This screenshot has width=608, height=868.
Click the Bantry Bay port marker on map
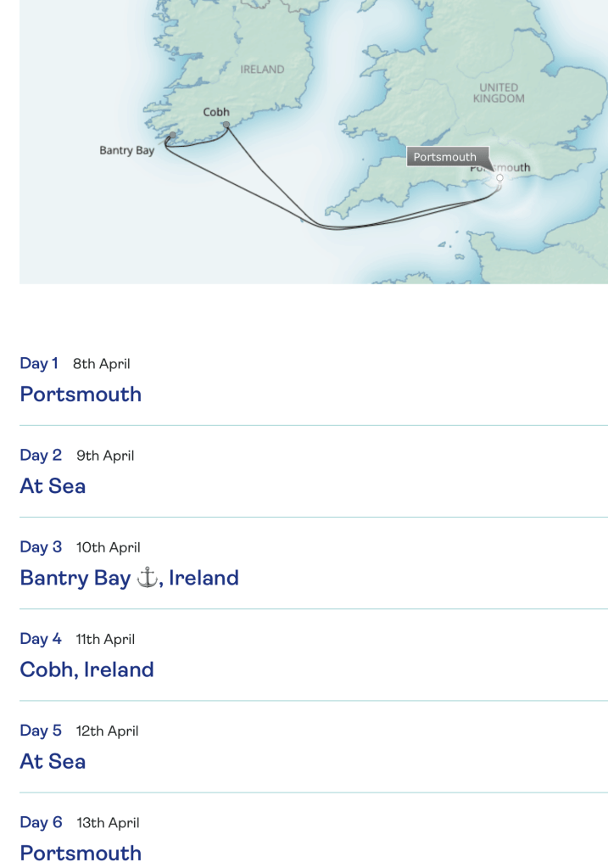[172, 136]
